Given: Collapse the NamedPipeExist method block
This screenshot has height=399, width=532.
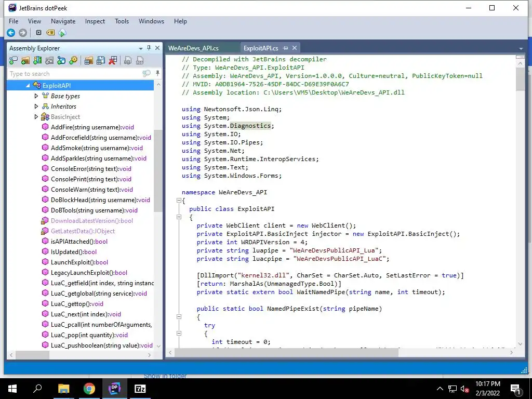Looking at the screenshot, I should (x=179, y=316).
